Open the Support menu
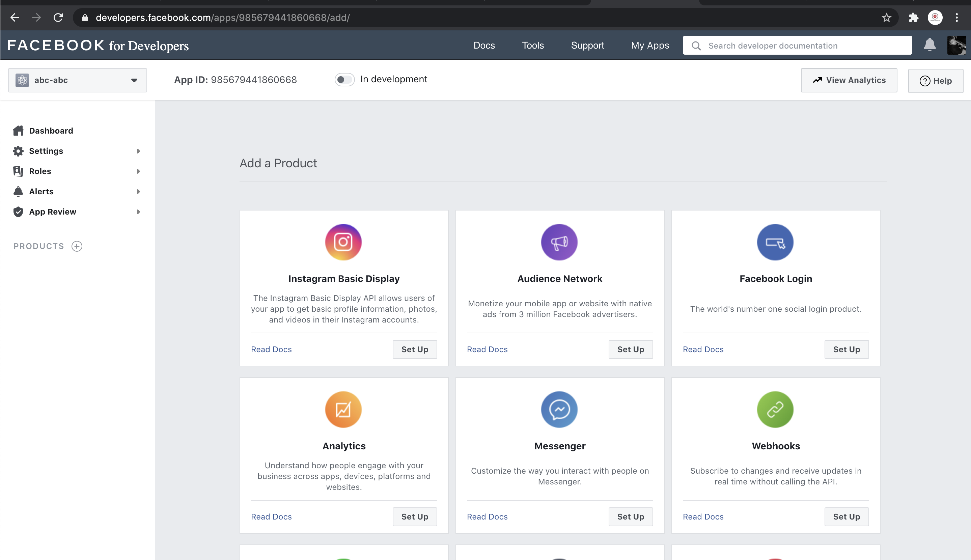 [x=588, y=46]
